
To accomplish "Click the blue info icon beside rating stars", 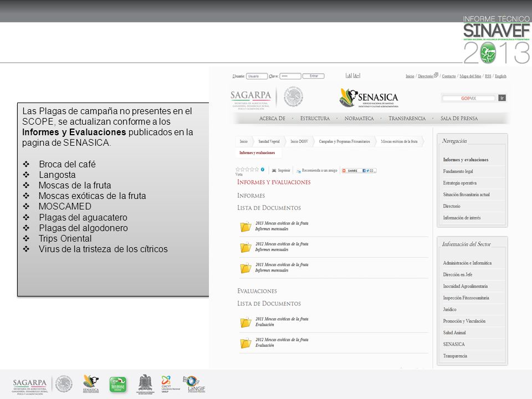I will (263, 170).
